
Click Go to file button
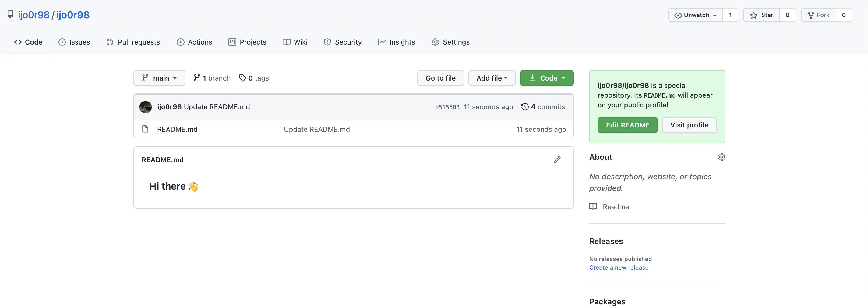point(440,78)
